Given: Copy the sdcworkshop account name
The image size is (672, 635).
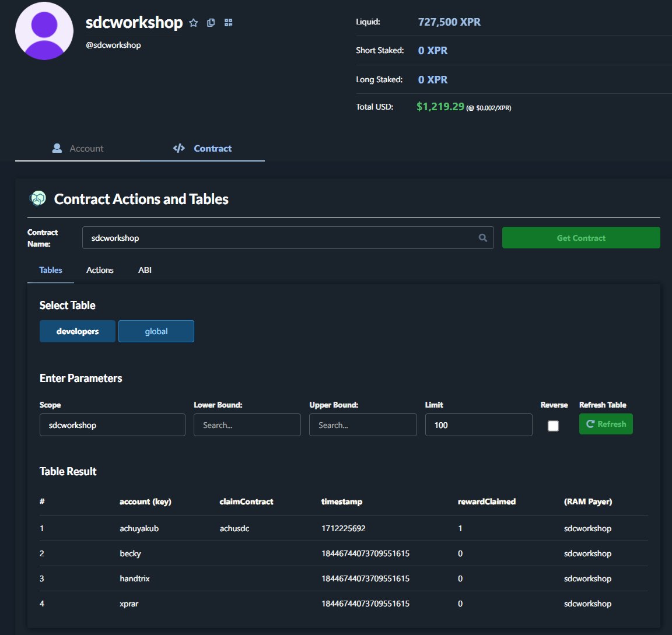Looking at the screenshot, I should [x=211, y=23].
